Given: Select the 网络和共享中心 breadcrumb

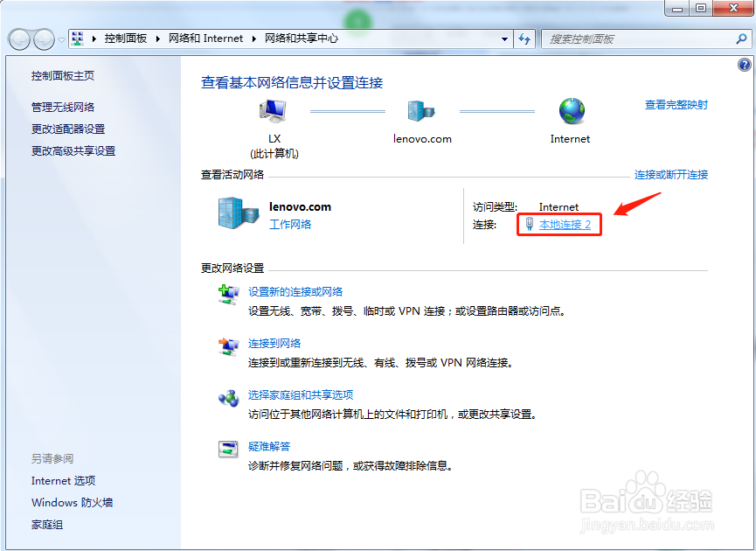Looking at the screenshot, I should 302,38.
